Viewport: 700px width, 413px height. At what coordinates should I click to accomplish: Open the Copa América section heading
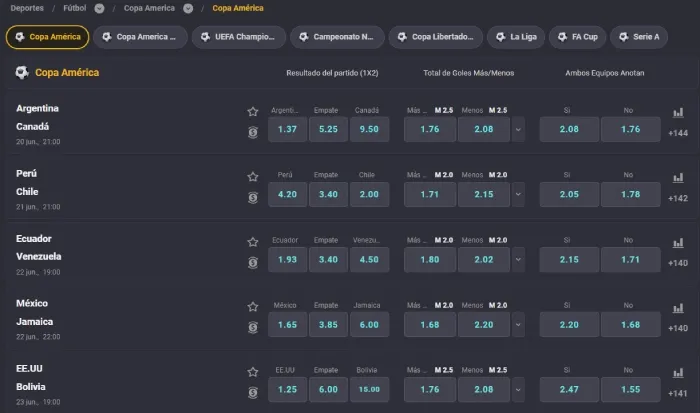coord(67,72)
